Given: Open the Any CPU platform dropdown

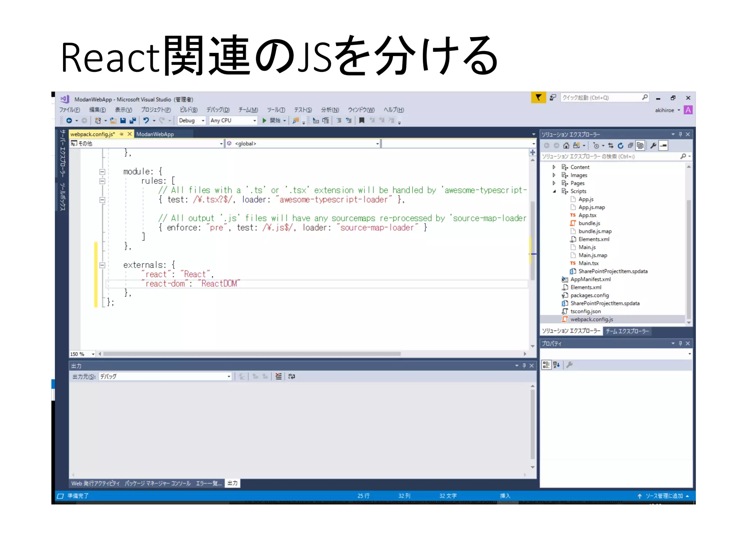Looking at the screenshot, I should tap(233, 120).
